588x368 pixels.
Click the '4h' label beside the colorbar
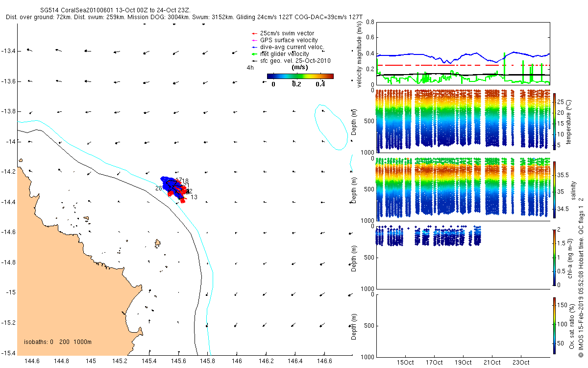point(250,68)
